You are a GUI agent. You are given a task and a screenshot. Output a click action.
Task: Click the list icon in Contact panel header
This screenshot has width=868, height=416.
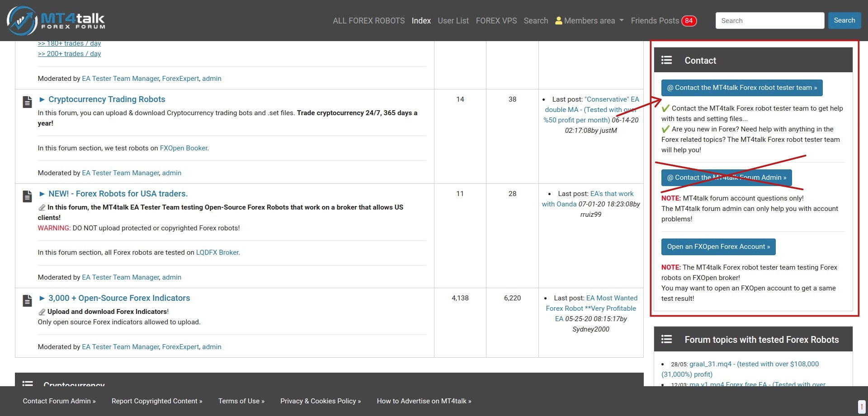[666, 60]
